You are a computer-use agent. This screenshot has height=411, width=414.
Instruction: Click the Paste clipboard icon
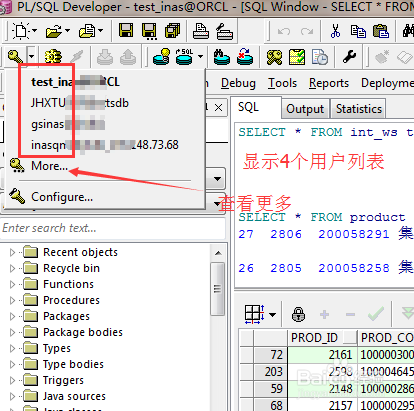point(381,31)
